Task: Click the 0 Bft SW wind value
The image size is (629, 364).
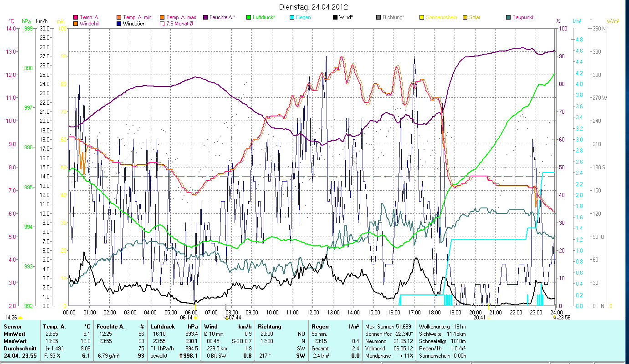Action: click(216, 356)
